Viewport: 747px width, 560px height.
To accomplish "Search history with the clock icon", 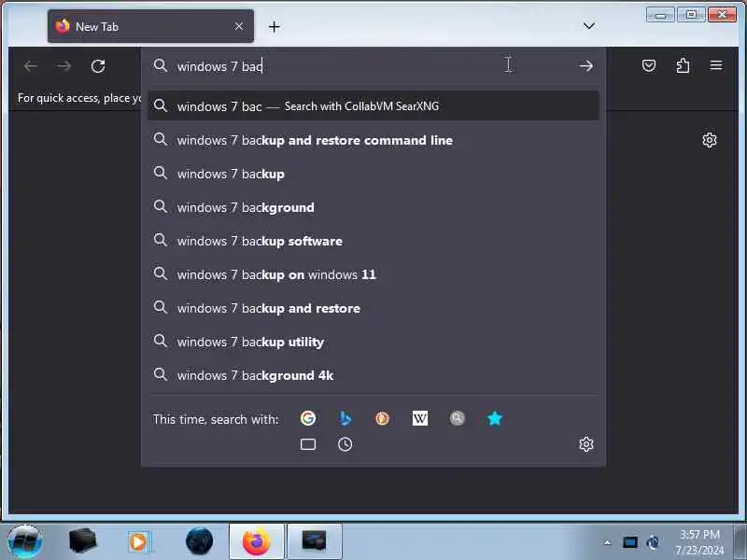I will pos(345,444).
